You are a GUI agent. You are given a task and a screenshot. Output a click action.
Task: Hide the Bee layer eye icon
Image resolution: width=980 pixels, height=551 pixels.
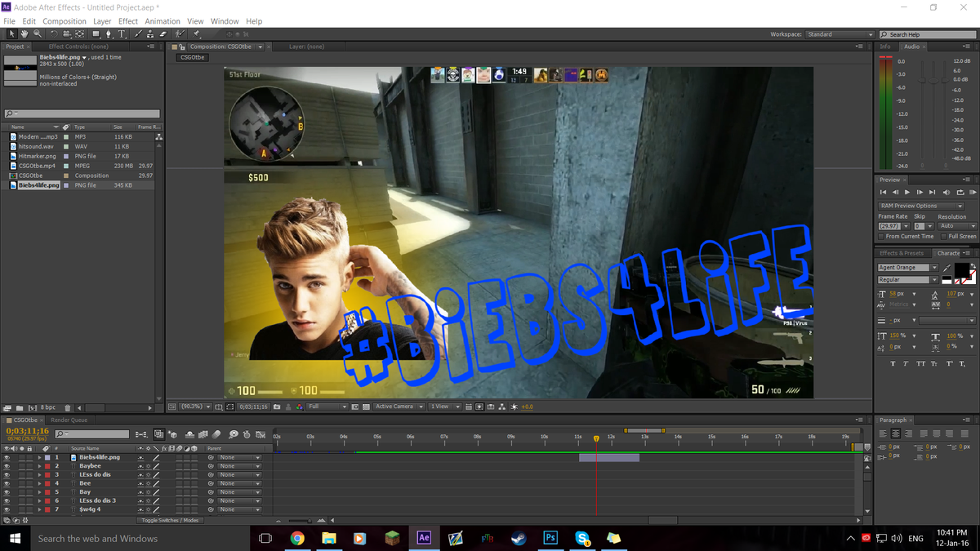click(7, 483)
